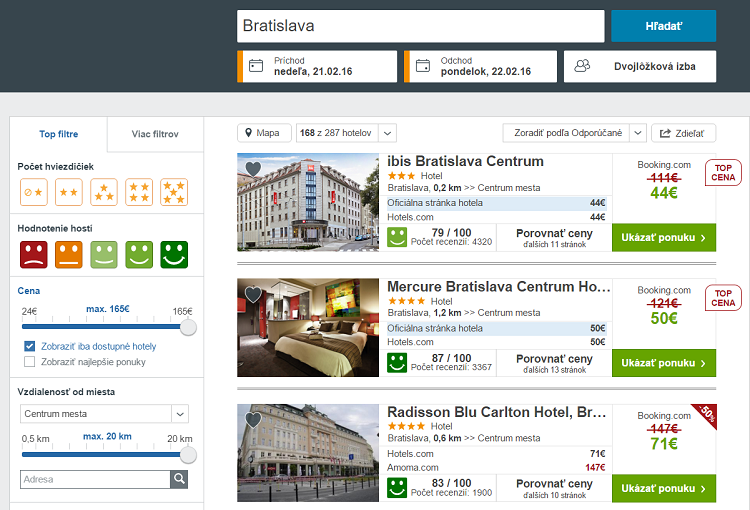Open the Mapa view
750x510 pixels.
click(x=264, y=133)
